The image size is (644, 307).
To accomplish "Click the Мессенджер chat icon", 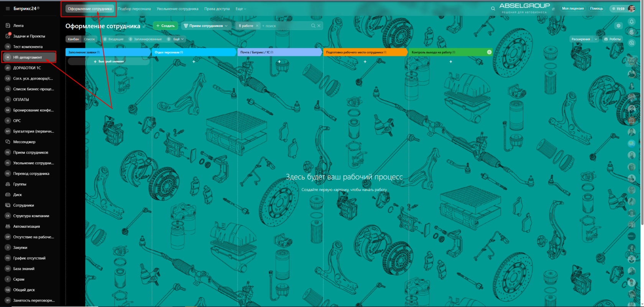I will [8, 142].
